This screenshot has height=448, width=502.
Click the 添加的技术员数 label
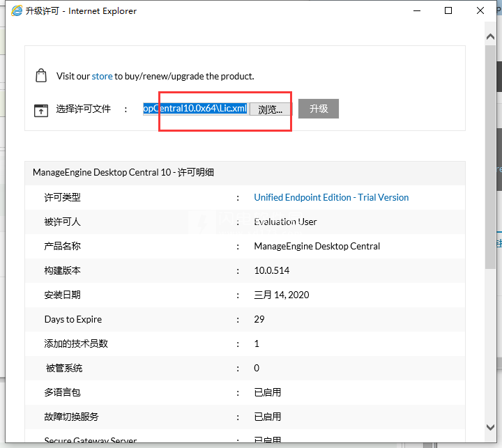click(x=76, y=343)
